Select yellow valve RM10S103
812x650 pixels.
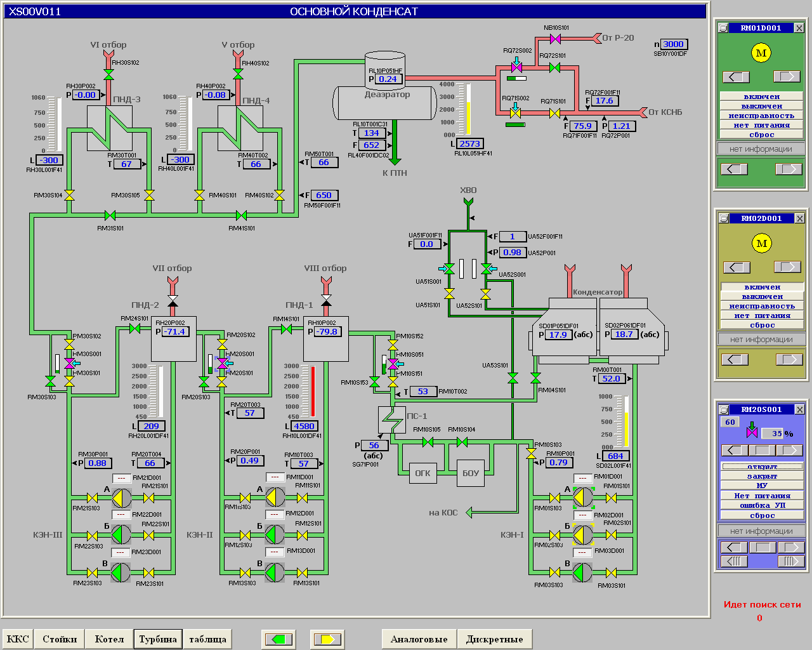(x=531, y=453)
